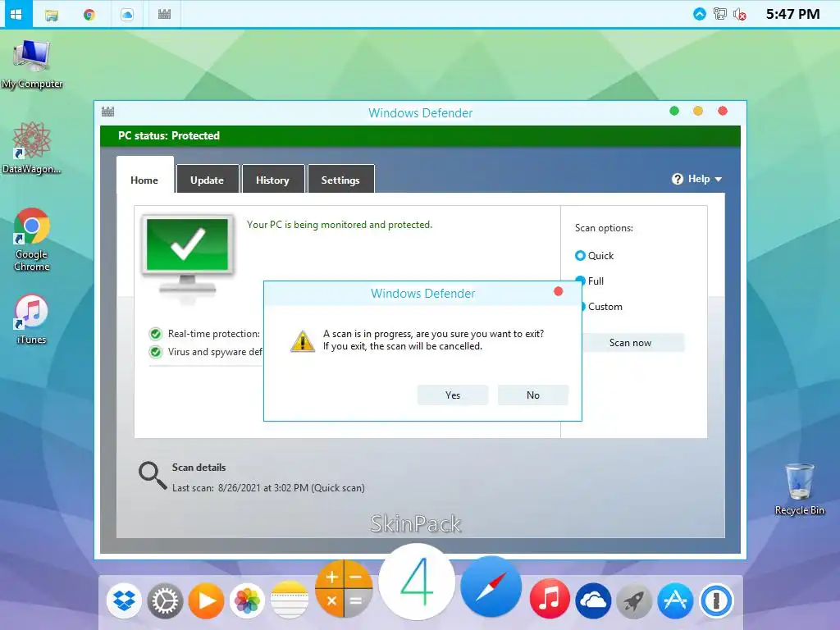
Task: Open the network tray icon
Action: pyautogui.click(x=720, y=14)
